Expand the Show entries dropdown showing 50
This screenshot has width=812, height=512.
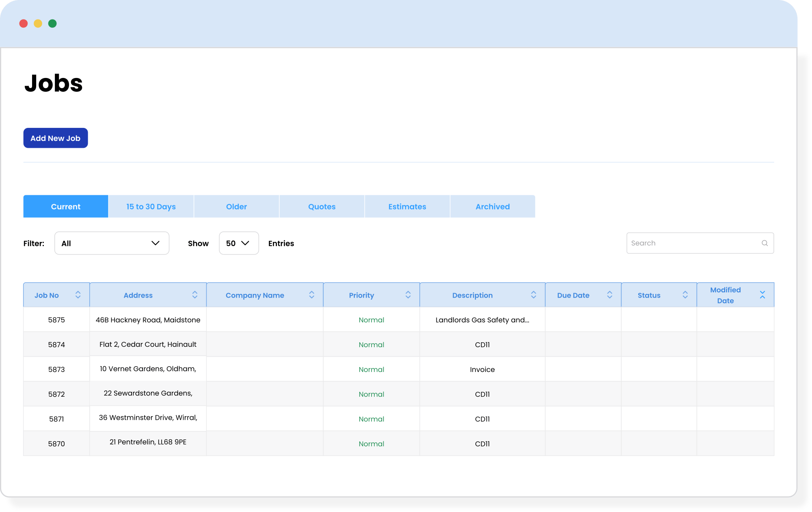[x=238, y=243]
